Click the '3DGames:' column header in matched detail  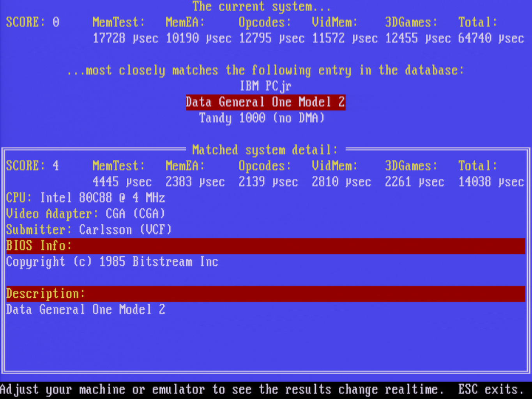point(412,166)
